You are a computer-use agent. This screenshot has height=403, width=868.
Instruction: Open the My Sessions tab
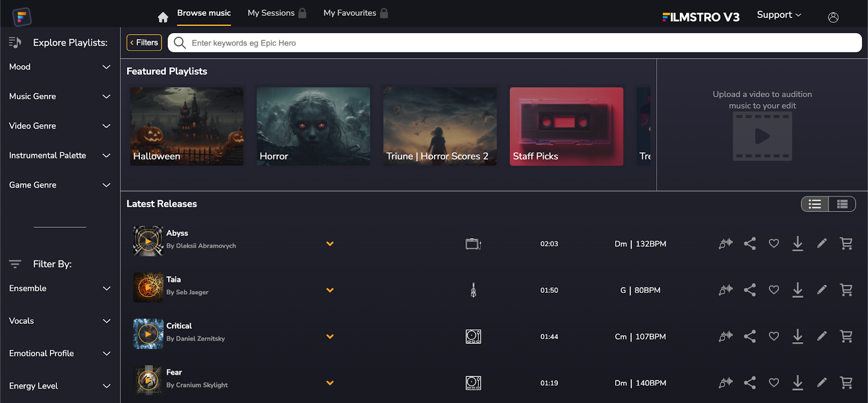click(x=277, y=13)
